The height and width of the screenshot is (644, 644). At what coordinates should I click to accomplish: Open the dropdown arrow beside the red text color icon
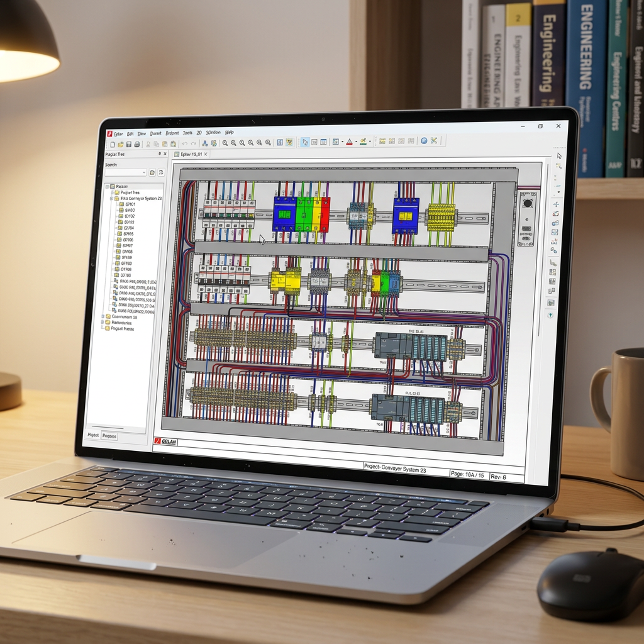coord(356,142)
